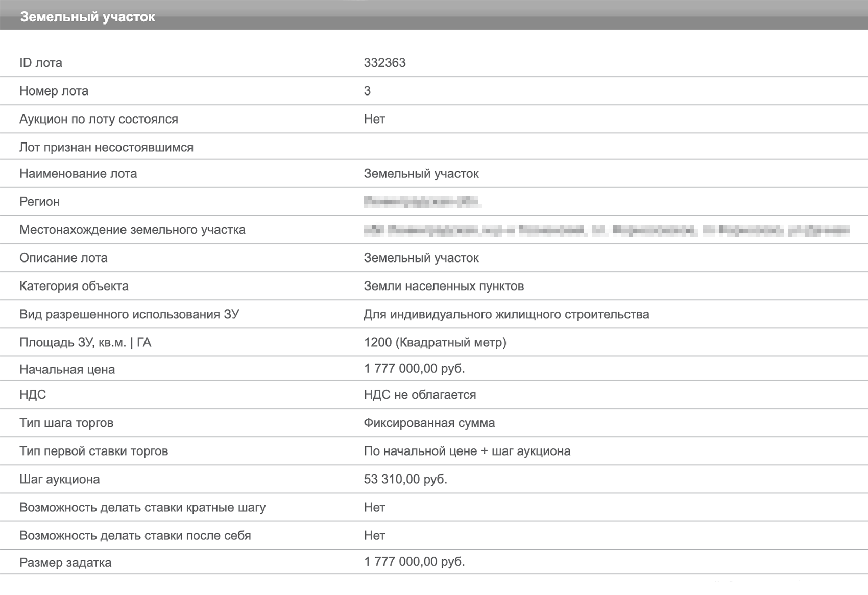Screen dimensions: 868x595
Task: Click 'Вид разрешенного использования ЗУ' label
Action: tap(129, 314)
